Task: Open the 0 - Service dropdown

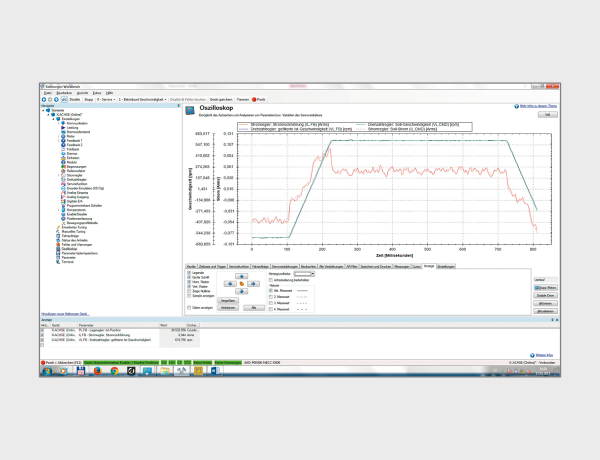Action: pos(104,100)
